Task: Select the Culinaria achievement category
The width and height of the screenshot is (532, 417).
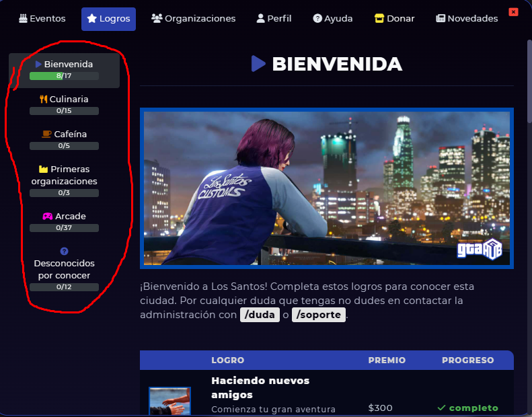Action: pos(64,105)
